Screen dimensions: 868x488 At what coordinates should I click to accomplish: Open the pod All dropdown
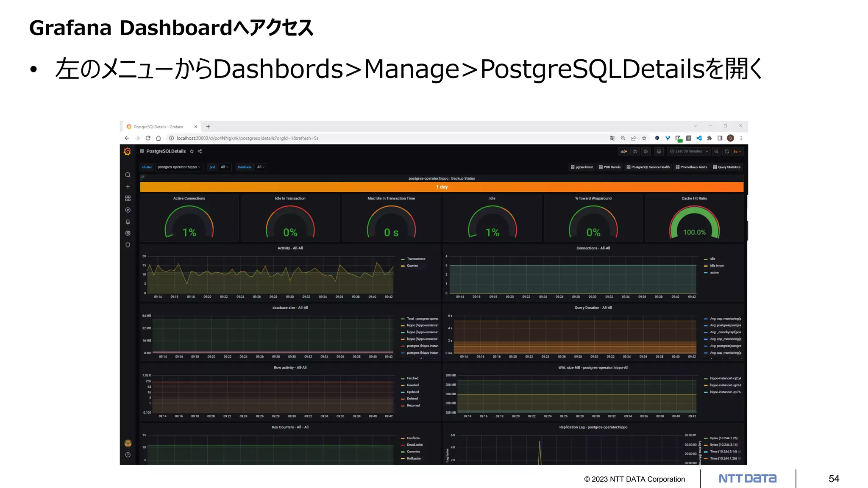click(x=225, y=167)
